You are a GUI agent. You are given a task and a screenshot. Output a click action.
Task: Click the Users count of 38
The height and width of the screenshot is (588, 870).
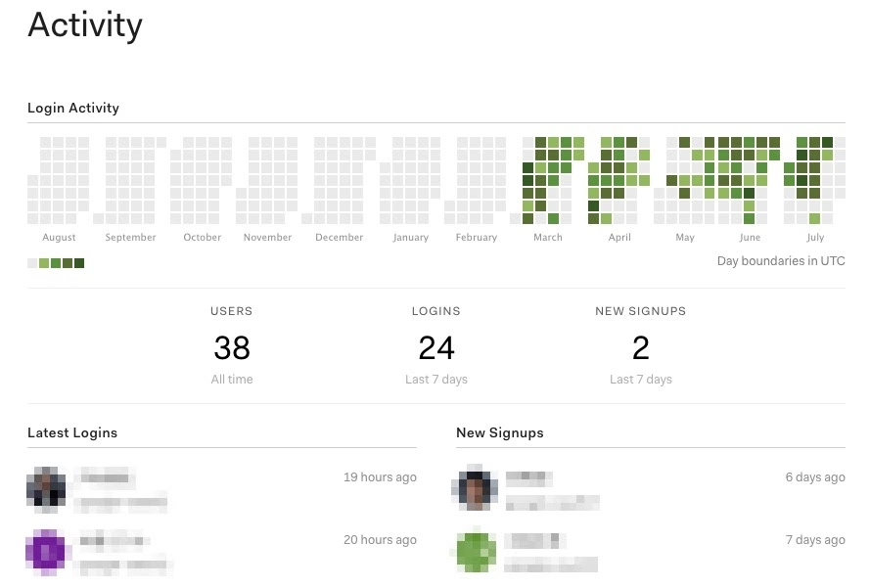(232, 347)
